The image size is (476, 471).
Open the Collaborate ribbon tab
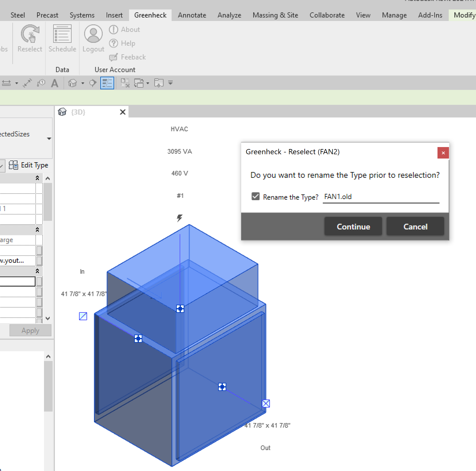[327, 15]
